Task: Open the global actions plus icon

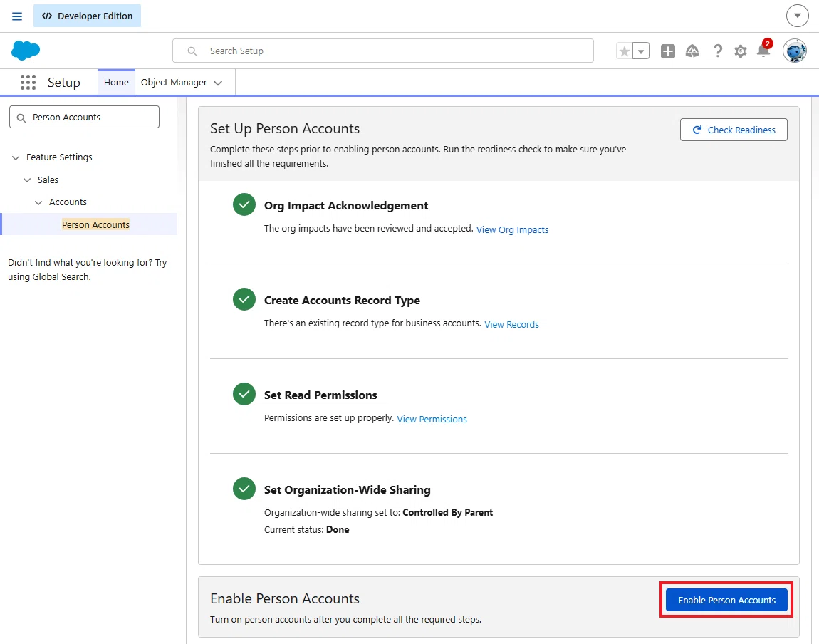Action: click(x=667, y=51)
